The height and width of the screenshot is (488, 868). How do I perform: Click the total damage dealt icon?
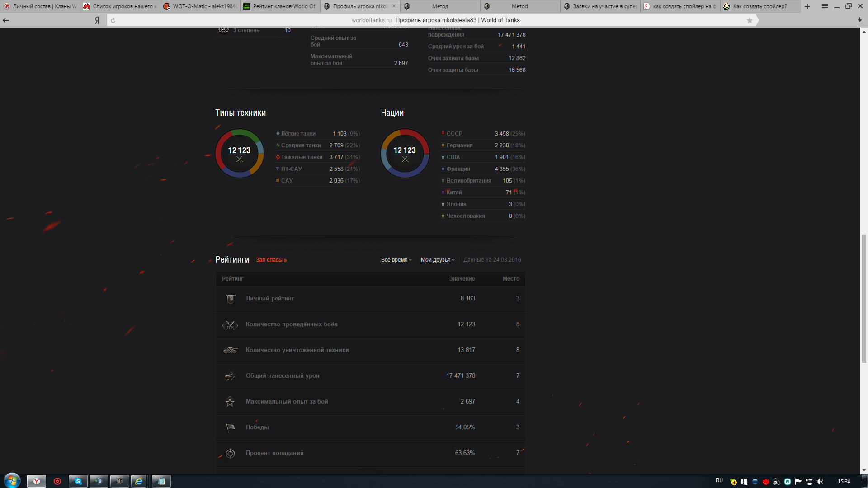pyautogui.click(x=230, y=376)
